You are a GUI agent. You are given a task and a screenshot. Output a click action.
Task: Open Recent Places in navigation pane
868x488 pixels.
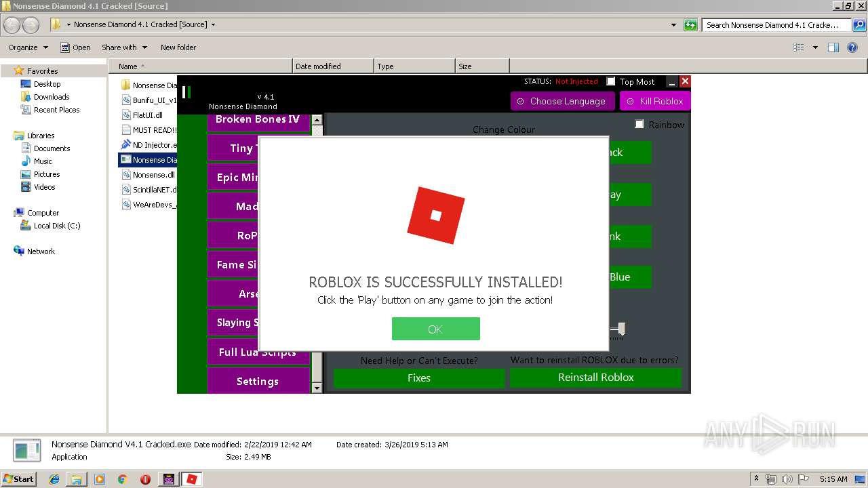coord(56,110)
